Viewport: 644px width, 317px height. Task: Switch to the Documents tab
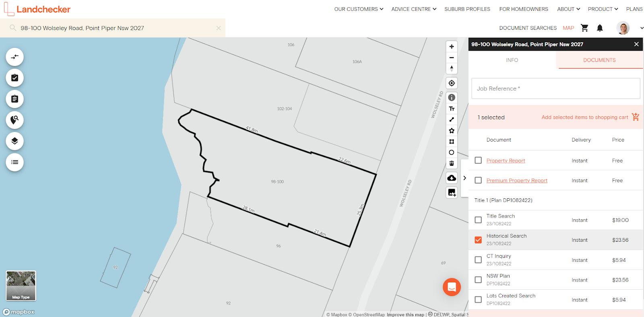tap(599, 60)
